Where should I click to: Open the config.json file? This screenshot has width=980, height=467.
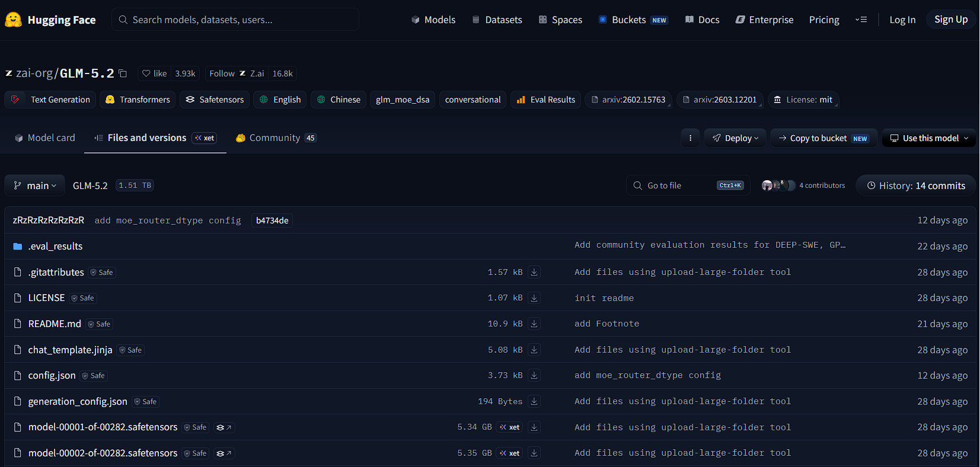point(52,375)
